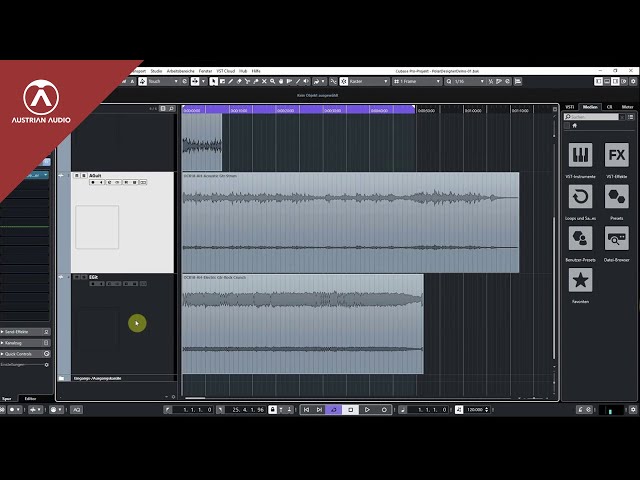Screen dimensions: 640x480
Task: Open Benutzer-Presets in the media rack
Action: (580, 238)
